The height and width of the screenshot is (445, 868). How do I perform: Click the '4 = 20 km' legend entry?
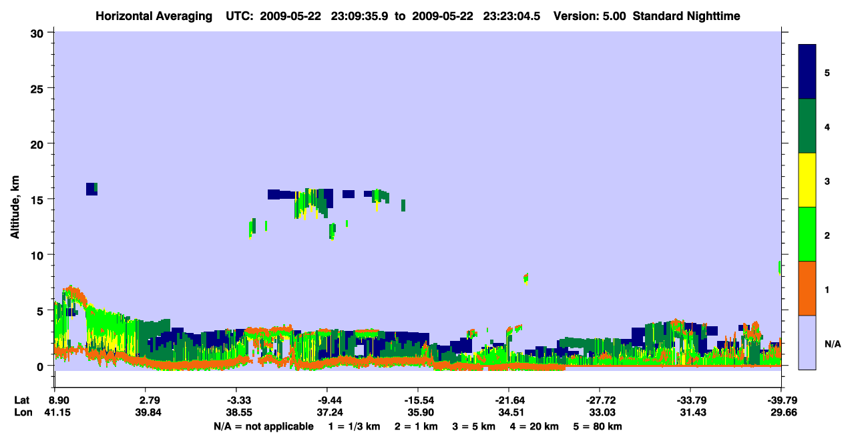535,426
